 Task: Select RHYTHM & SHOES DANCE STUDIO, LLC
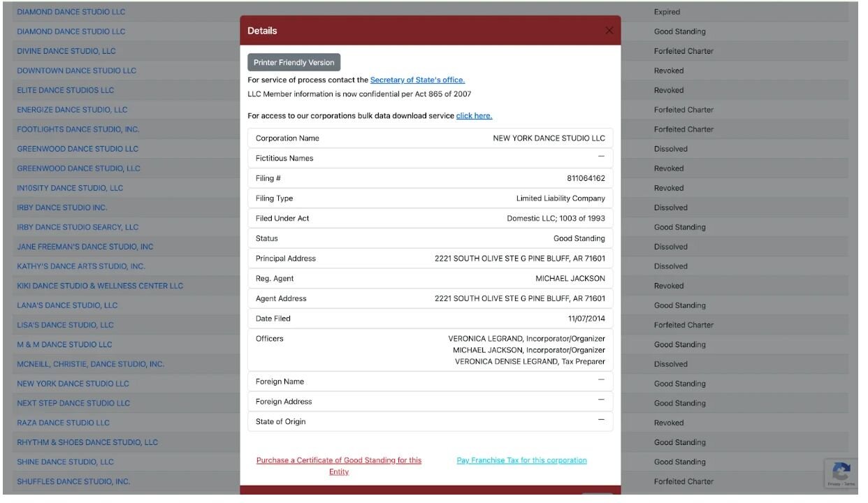87,442
